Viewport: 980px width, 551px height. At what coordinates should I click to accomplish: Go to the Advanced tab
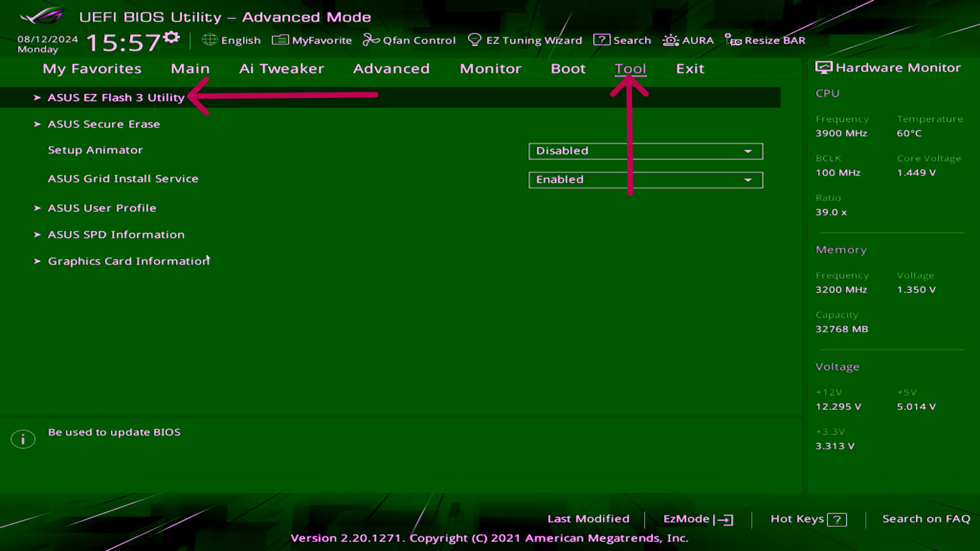pos(391,69)
